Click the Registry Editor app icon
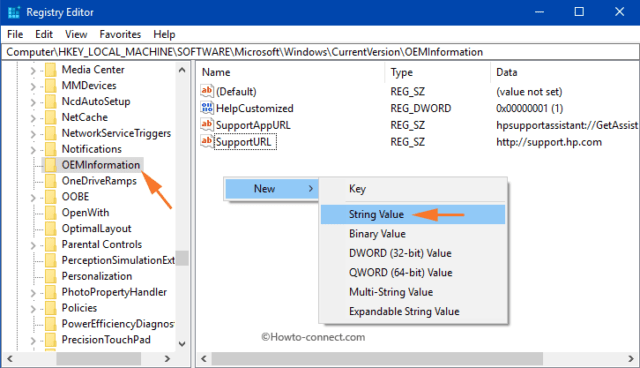 coord(13,12)
